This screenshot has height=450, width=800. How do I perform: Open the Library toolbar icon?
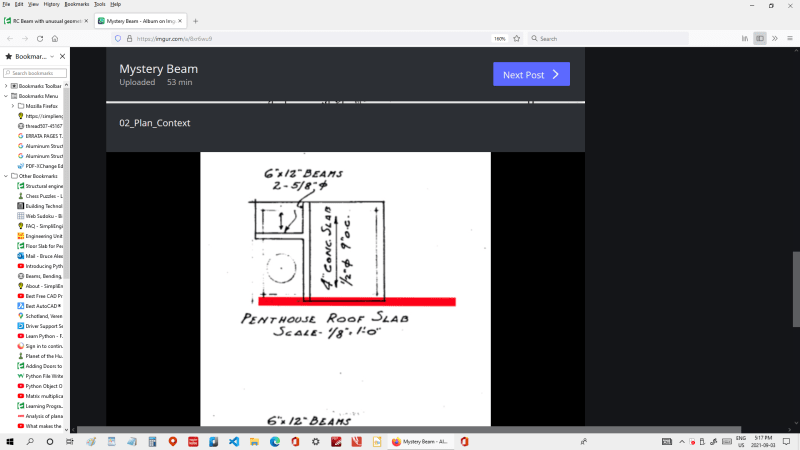pyautogui.click(x=745, y=39)
